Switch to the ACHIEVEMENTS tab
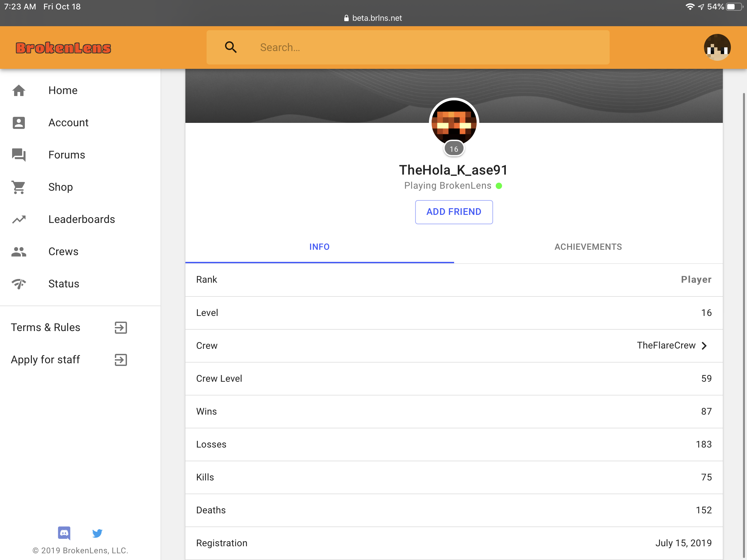The height and width of the screenshot is (560, 747). click(588, 247)
